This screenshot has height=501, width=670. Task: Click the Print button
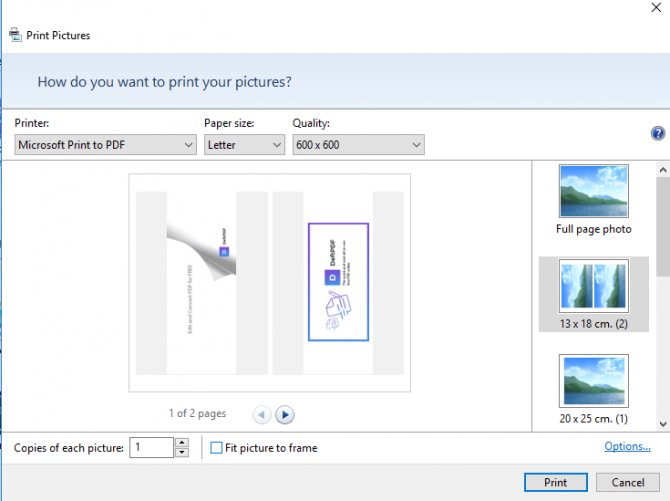click(x=555, y=483)
